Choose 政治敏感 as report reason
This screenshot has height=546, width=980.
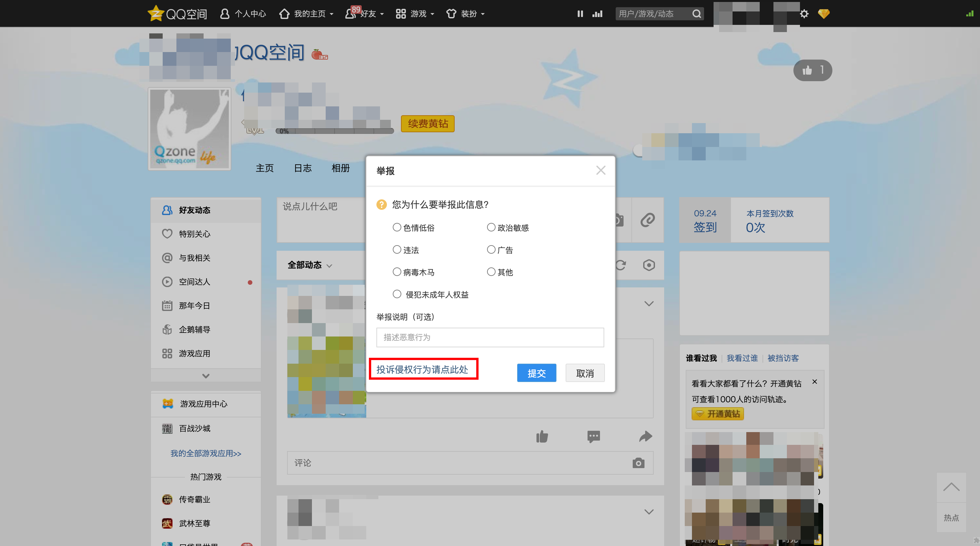491,227
